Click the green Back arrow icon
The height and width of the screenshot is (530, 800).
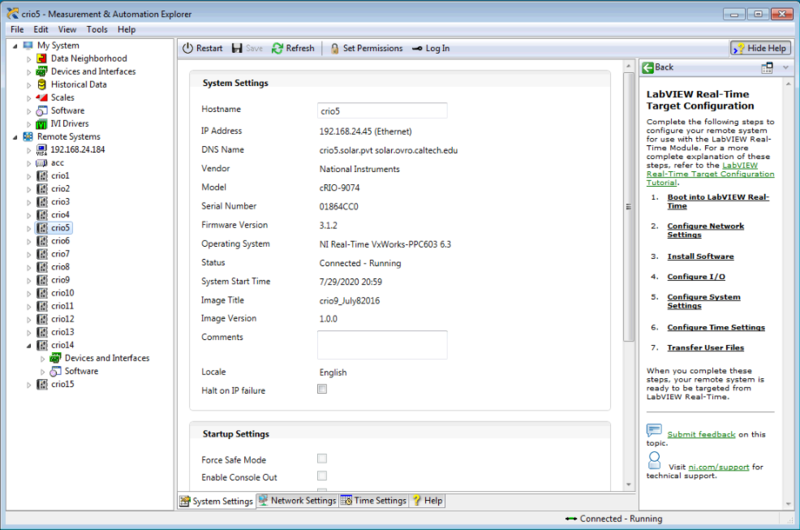648,67
